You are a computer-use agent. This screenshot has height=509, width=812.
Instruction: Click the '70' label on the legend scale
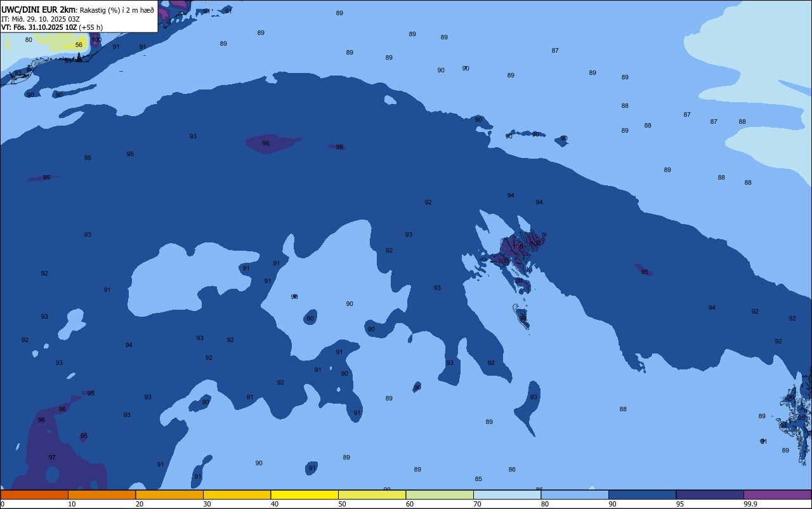pos(477,504)
